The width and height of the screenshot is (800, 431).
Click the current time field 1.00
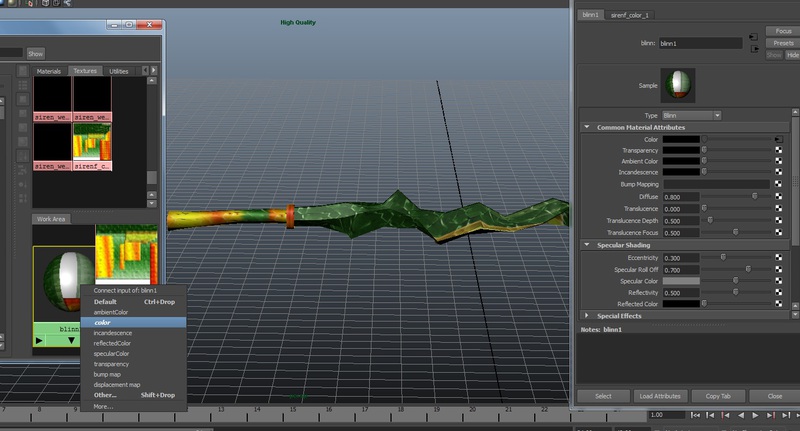[666, 415]
